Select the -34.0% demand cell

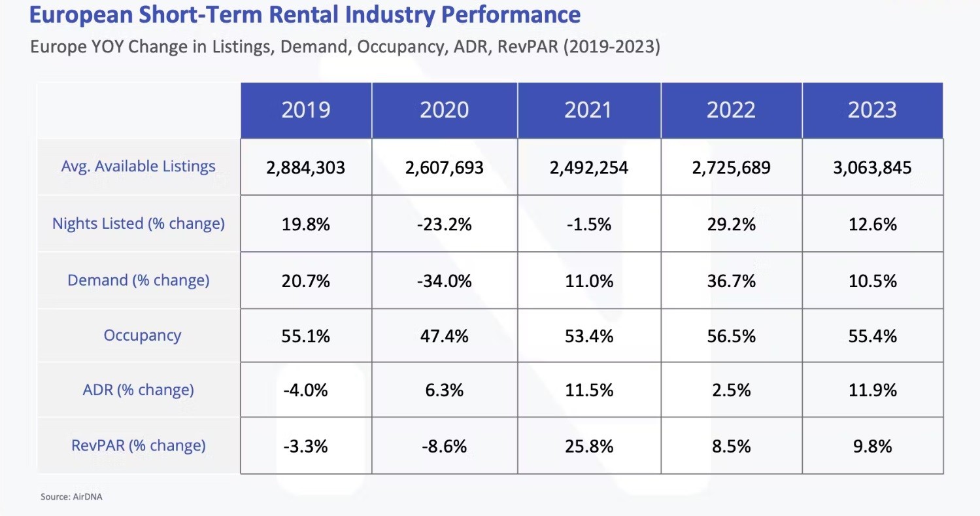(x=444, y=281)
